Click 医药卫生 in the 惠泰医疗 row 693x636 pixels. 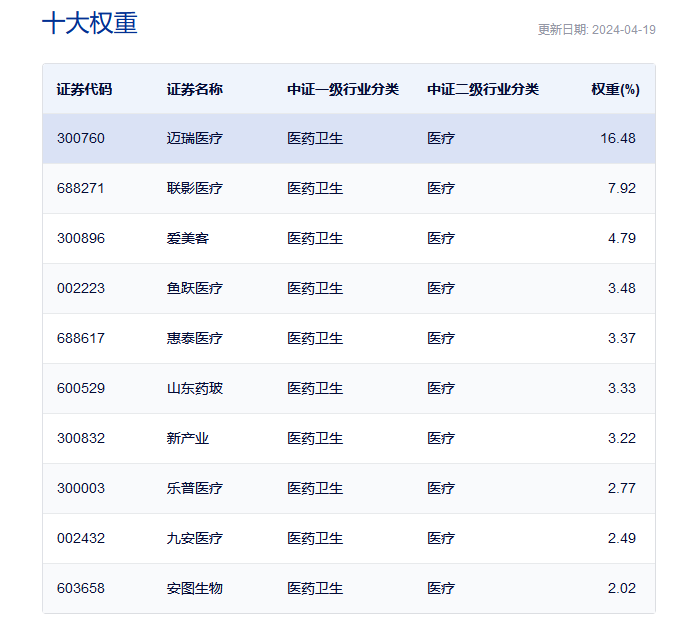315,338
